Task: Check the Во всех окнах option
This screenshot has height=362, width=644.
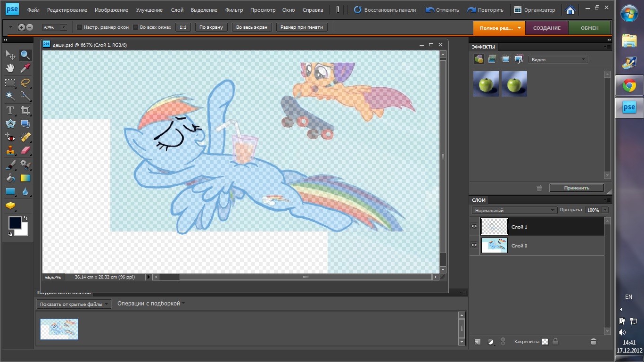Action: [x=136, y=27]
